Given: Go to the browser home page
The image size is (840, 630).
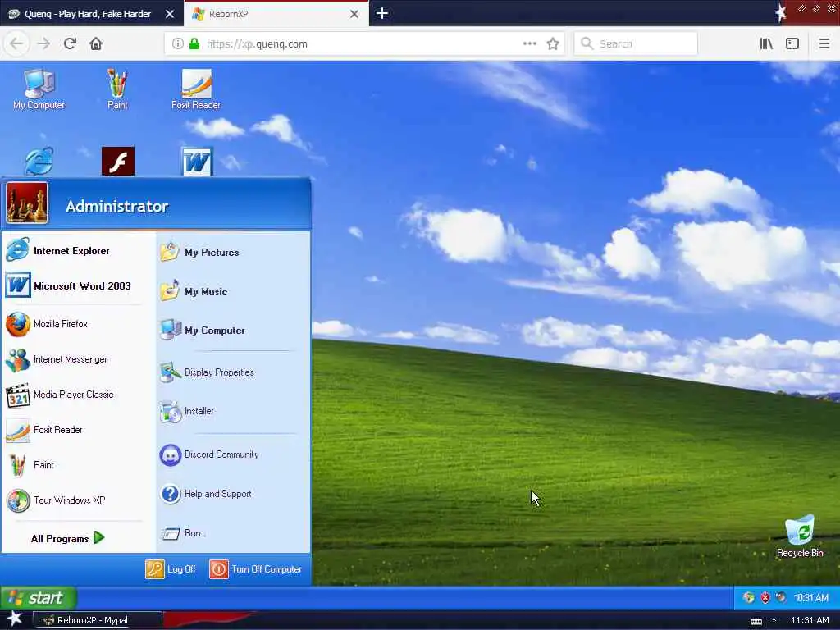Looking at the screenshot, I should coord(96,44).
